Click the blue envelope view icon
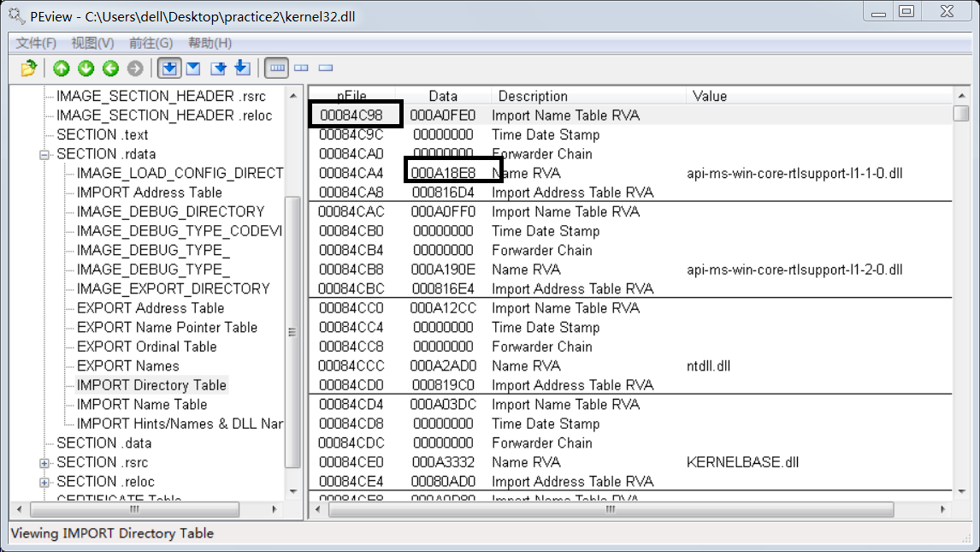 click(192, 68)
